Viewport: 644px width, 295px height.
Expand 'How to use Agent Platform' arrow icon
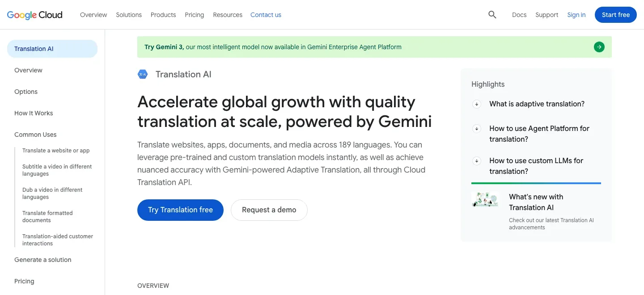477,129
